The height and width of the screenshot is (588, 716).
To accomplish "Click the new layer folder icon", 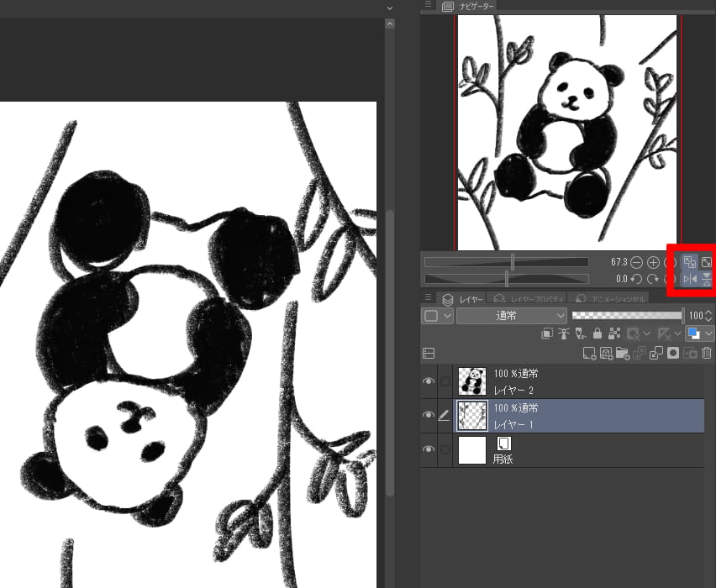I will click(x=623, y=354).
